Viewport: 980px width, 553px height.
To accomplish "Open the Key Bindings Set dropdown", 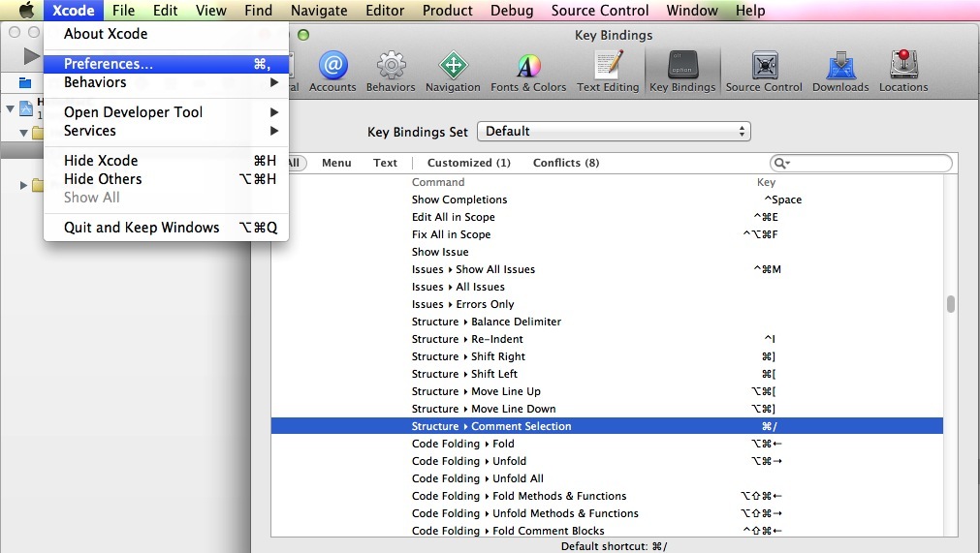I will coord(614,131).
